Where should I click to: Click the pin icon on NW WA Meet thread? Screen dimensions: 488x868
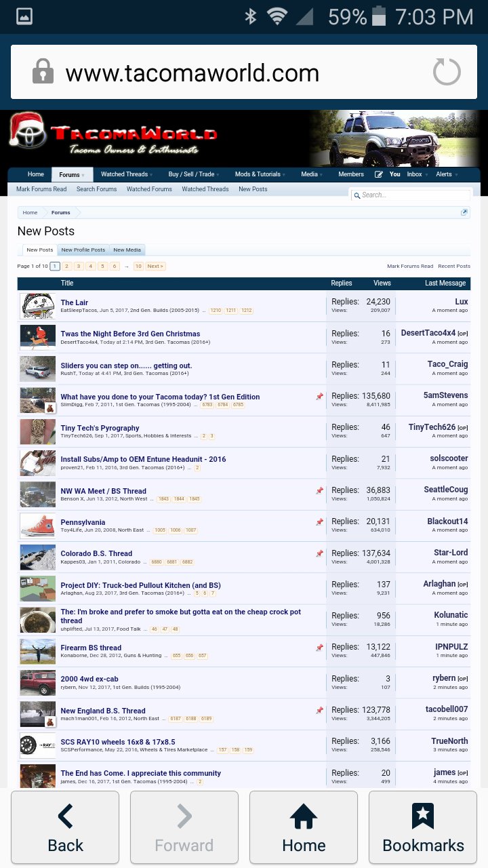point(319,490)
